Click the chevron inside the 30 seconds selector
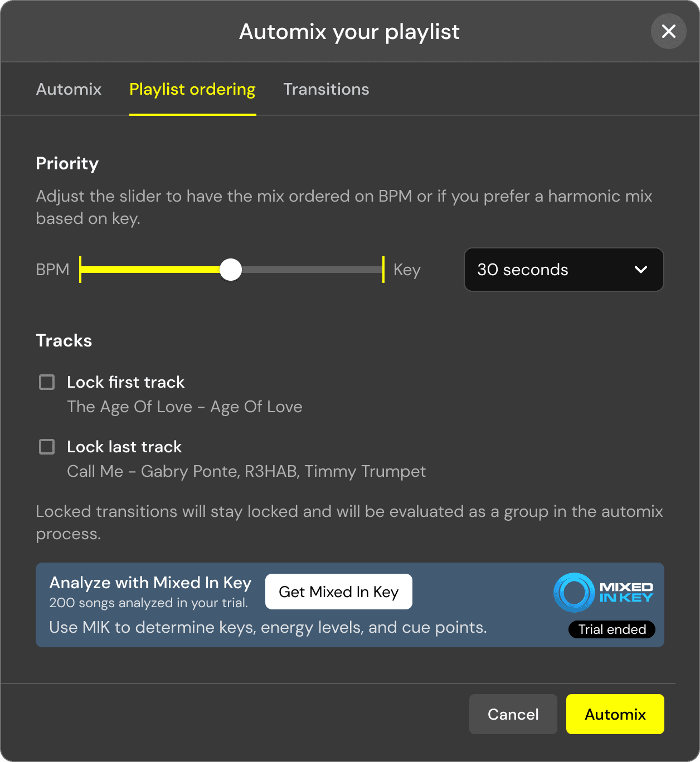 click(640, 270)
